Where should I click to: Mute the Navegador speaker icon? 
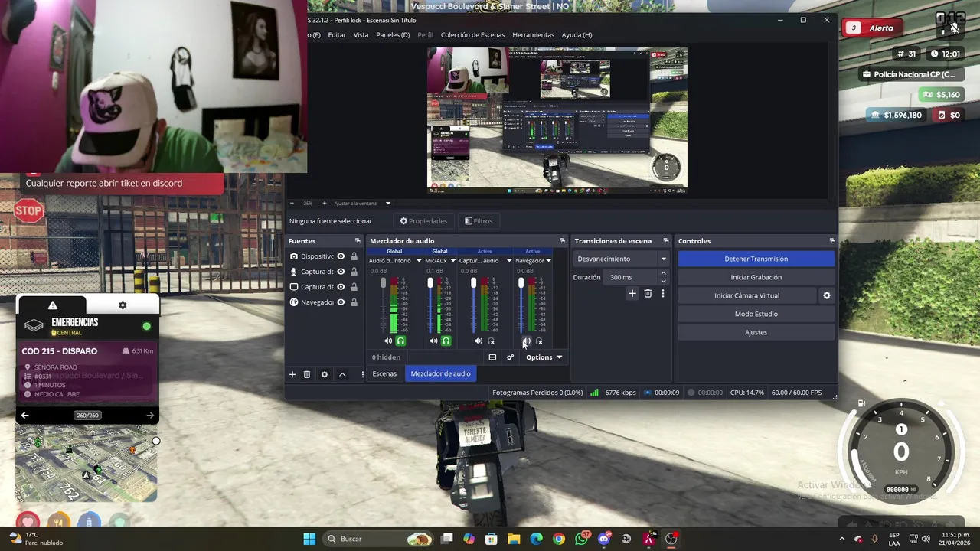526,341
